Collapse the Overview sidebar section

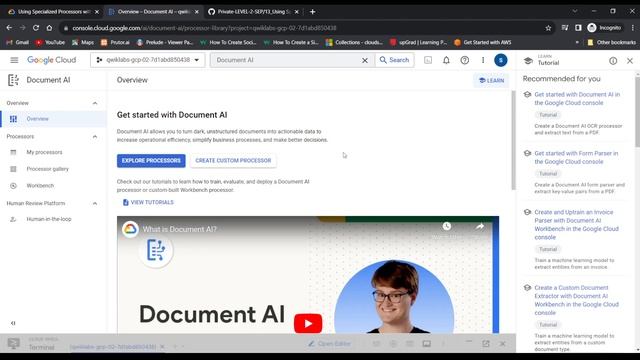pyautogui.click(x=95, y=103)
